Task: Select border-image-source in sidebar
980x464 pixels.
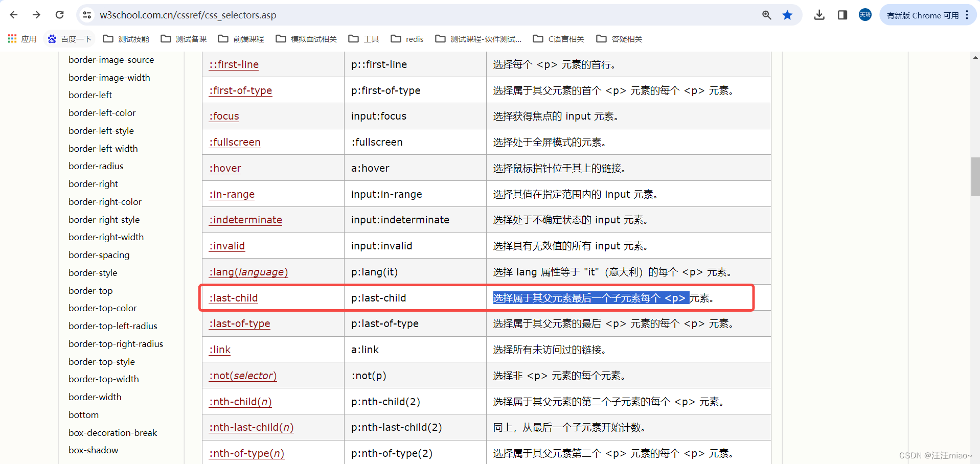Action: click(111, 60)
